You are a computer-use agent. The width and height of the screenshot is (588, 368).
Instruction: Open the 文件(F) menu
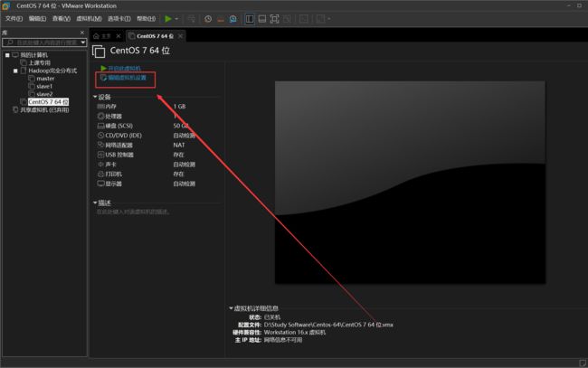(x=14, y=19)
